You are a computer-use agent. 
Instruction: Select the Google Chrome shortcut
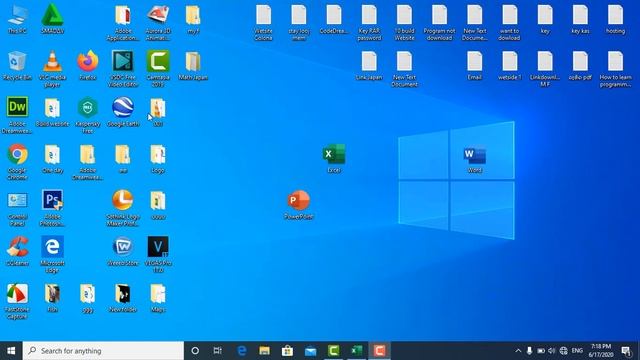coord(17,162)
